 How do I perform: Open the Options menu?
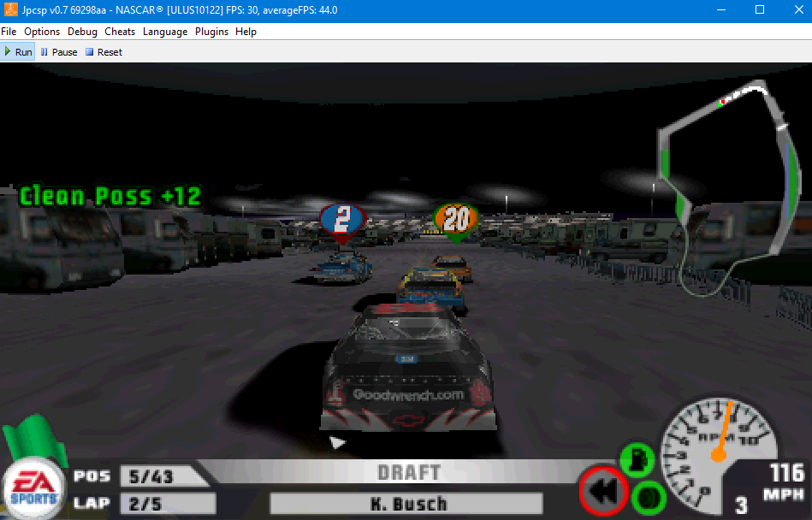(42, 32)
